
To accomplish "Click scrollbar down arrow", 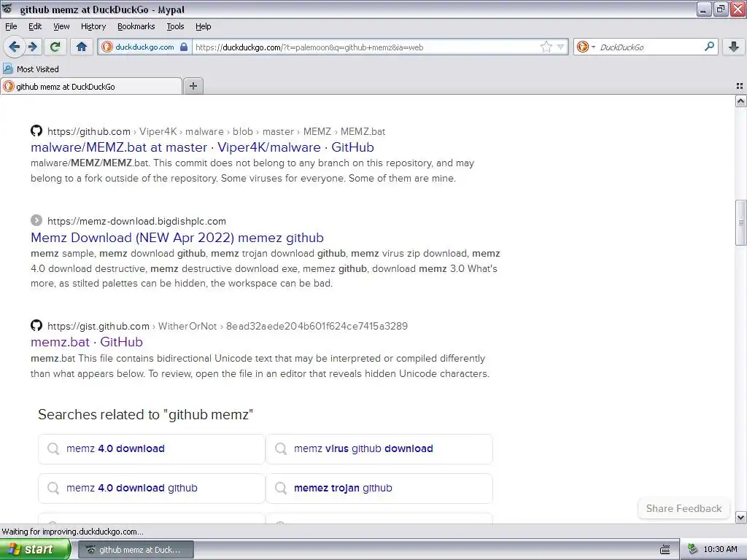I will [x=741, y=517].
